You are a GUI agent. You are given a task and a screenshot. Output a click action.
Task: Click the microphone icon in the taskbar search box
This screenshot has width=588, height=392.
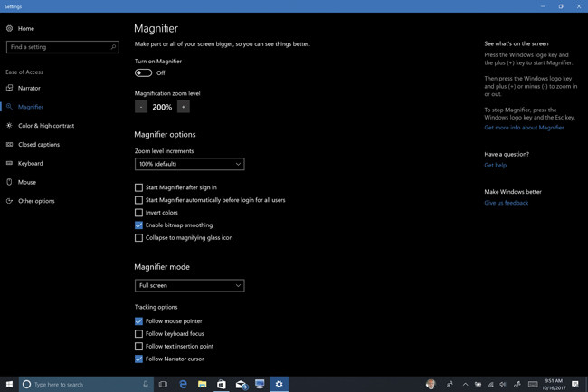pos(146,384)
